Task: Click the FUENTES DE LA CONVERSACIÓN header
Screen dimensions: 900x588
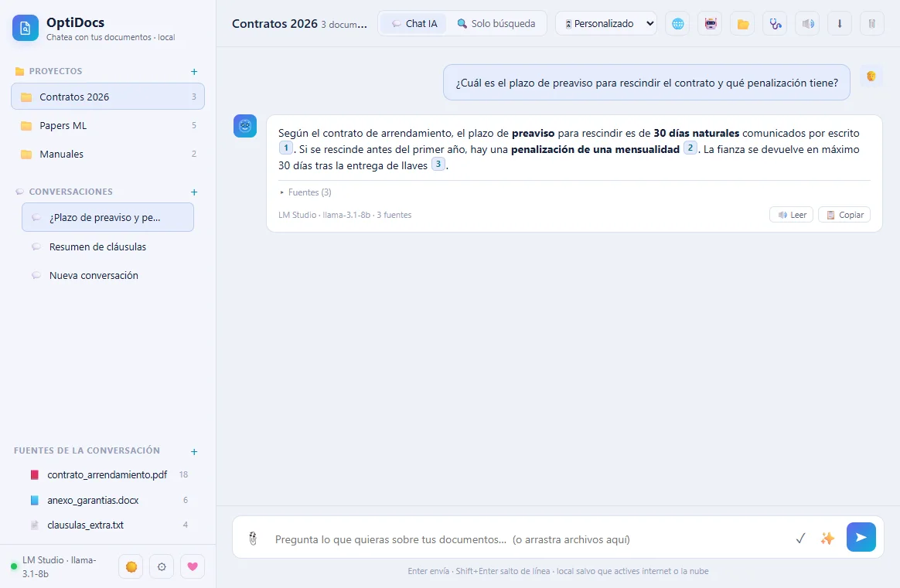Action: pyautogui.click(x=87, y=450)
